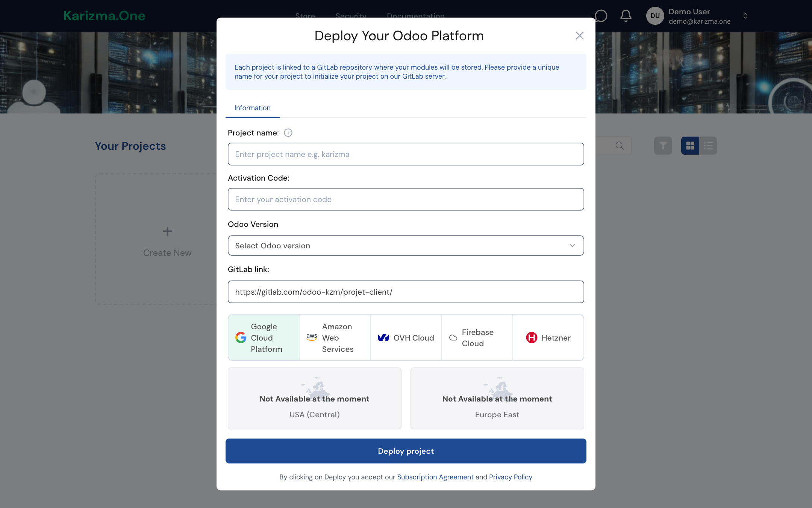This screenshot has height=508, width=812.
Task: Switch to grid view of projects
Action: pyautogui.click(x=690, y=146)
